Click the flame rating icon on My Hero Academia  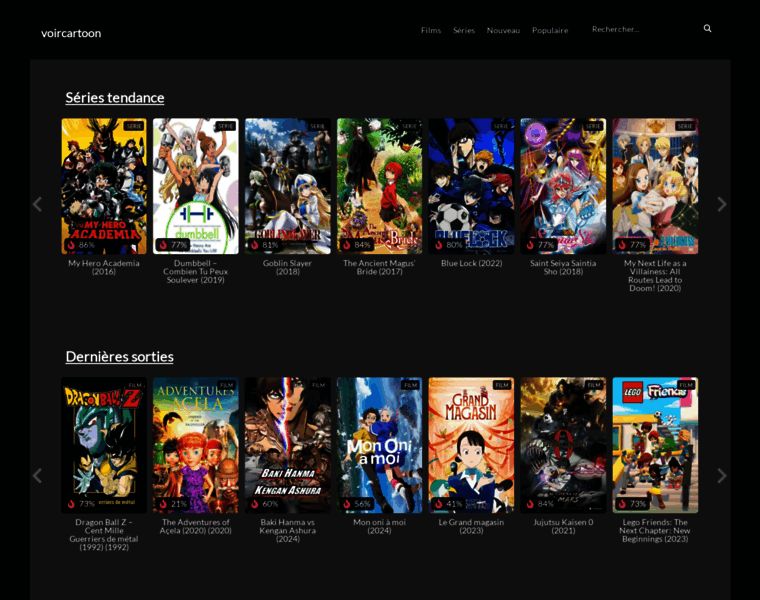pyautogui.click(x=71, y=245)
